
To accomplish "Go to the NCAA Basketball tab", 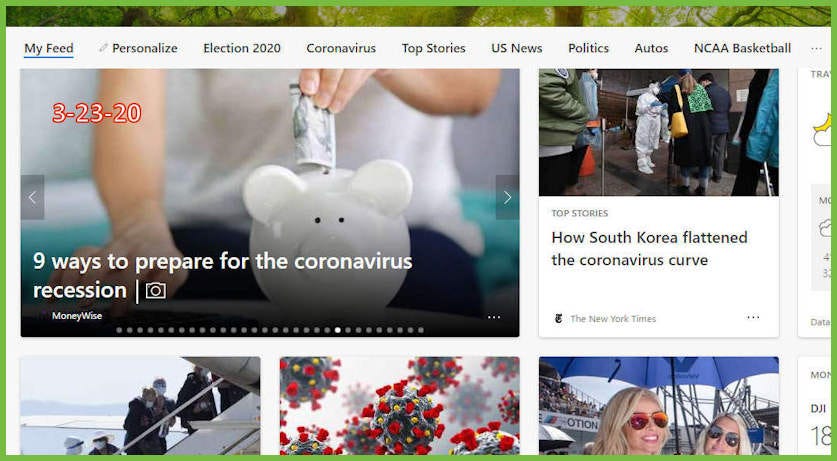I will coord(743,48).
